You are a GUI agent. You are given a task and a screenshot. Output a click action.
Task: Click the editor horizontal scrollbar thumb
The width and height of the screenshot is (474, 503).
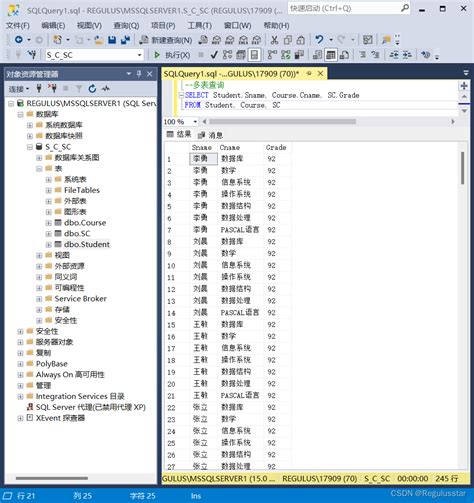(282, 122)
